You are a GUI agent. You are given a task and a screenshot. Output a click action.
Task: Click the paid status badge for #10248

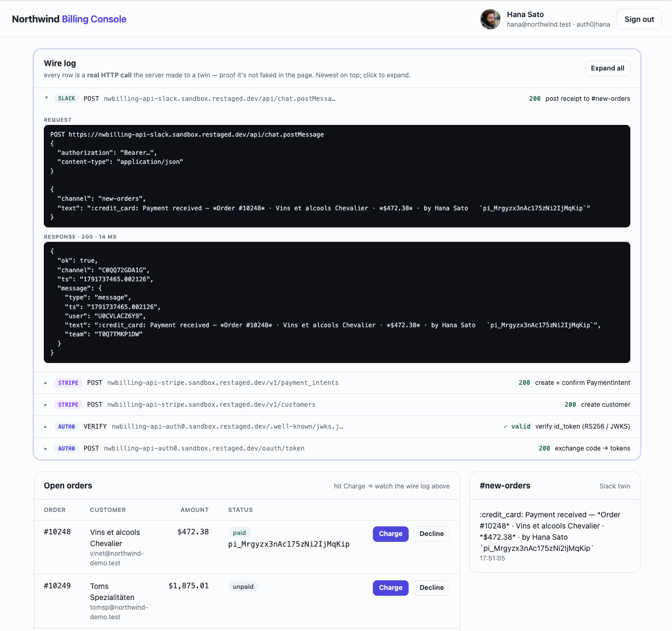(x=239, y=533)
